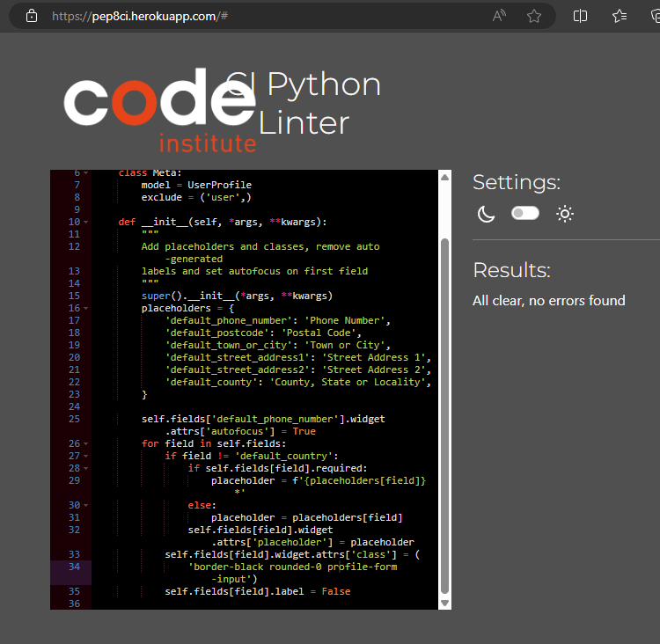Screen dimensions: 660x644
Task: Click the text 'model = UserProfile'
Action: [x=196, y=185]
